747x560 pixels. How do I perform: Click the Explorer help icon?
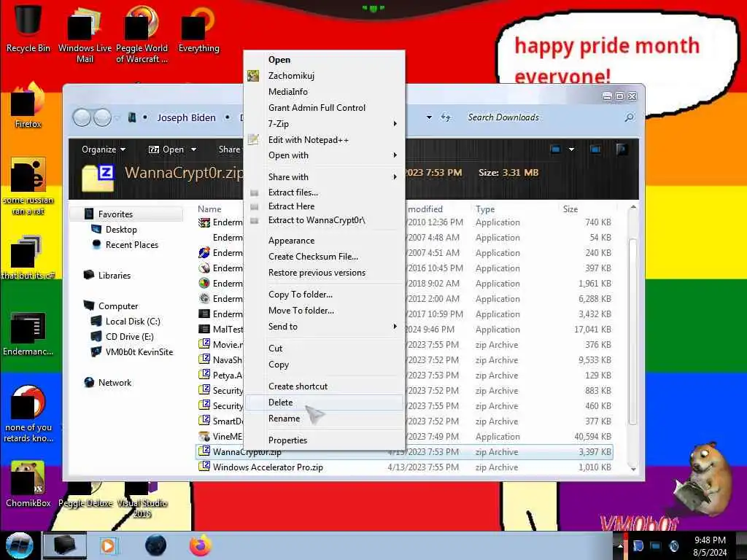click(x=622, y=149)
